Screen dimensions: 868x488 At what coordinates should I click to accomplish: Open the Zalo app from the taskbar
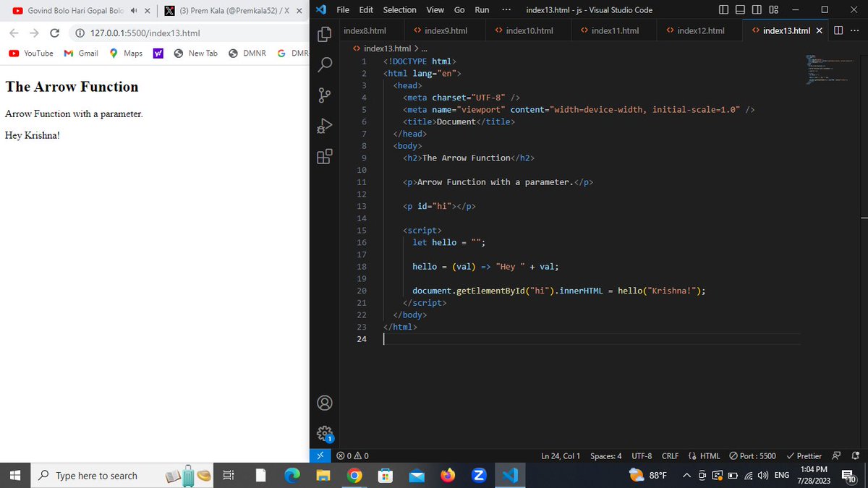[477, 475]
